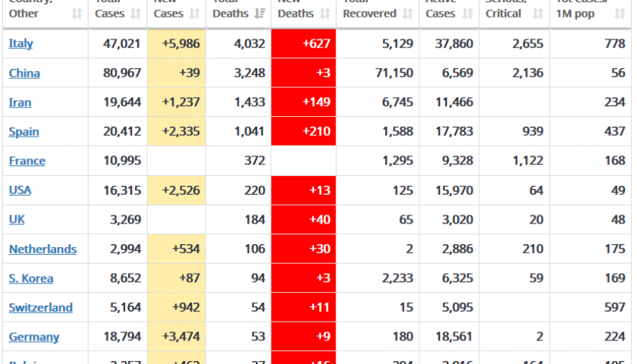The width and height of the screenshot is (637, 364).
Task: Select Spain new deaths +210 cell
Action: tap(303, 131)
